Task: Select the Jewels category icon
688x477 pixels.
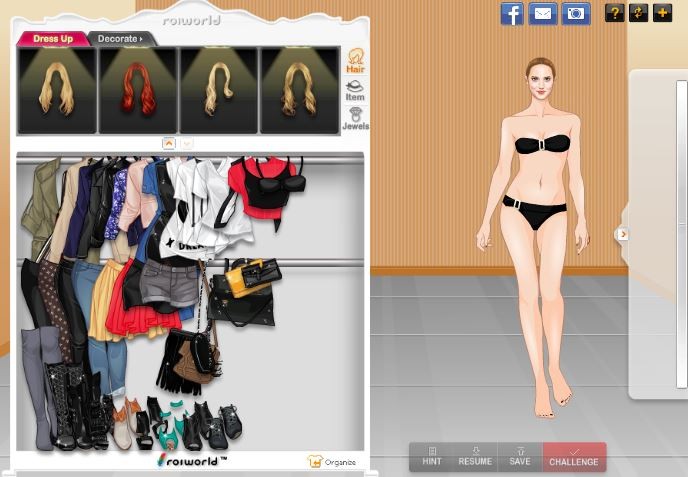Action: point(355,119)
